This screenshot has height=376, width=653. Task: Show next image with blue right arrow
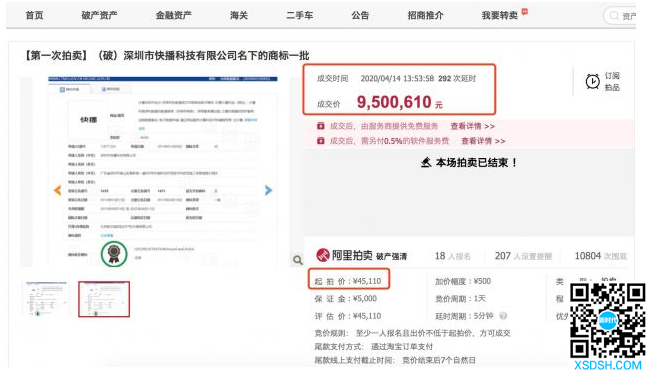pos(268,190)
